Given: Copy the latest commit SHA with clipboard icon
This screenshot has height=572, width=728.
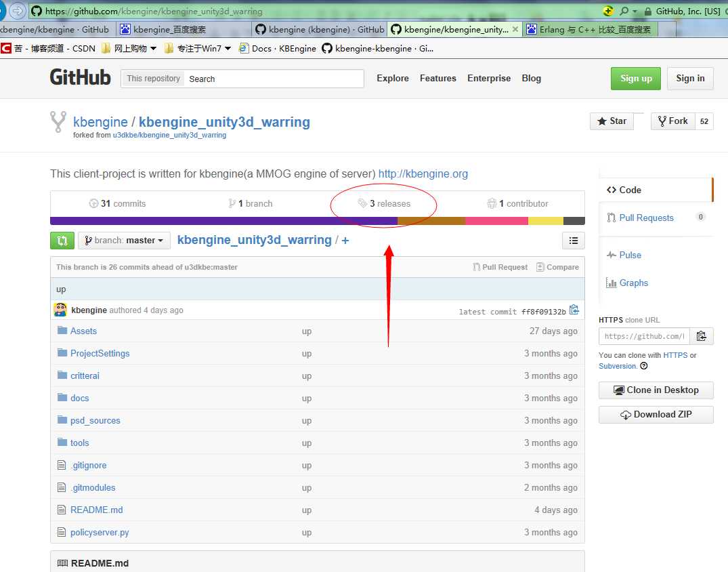Looking at the screenshot, I should coord(574,310).
